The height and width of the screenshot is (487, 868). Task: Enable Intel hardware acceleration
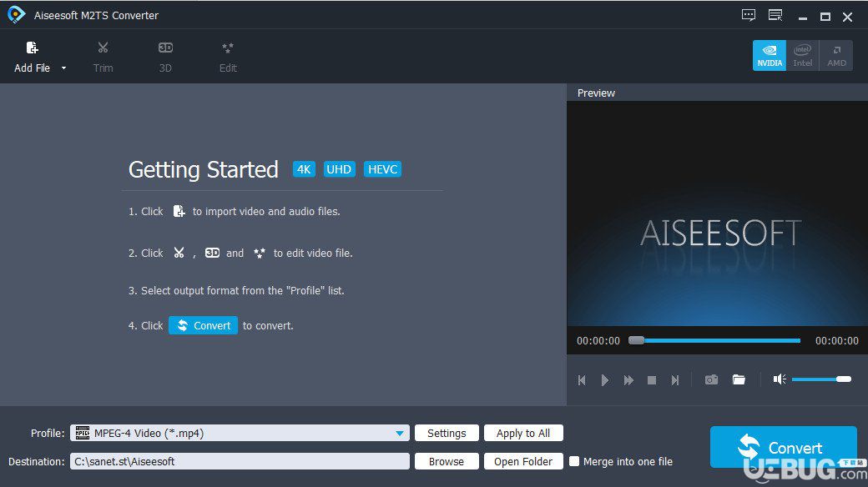point(803,55)
